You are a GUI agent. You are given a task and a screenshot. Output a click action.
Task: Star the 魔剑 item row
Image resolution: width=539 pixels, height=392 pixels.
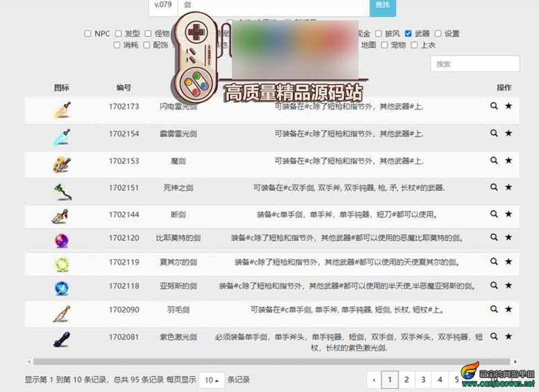[508, 161]
